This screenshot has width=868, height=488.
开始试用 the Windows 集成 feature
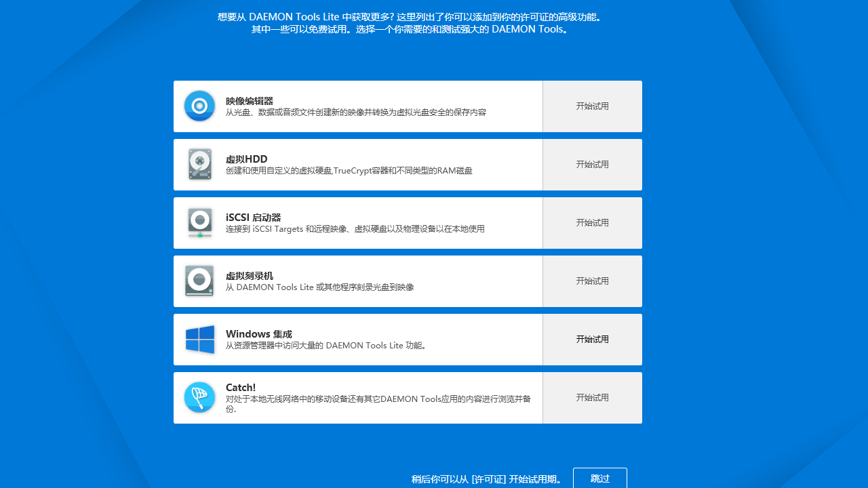(591, 339)
